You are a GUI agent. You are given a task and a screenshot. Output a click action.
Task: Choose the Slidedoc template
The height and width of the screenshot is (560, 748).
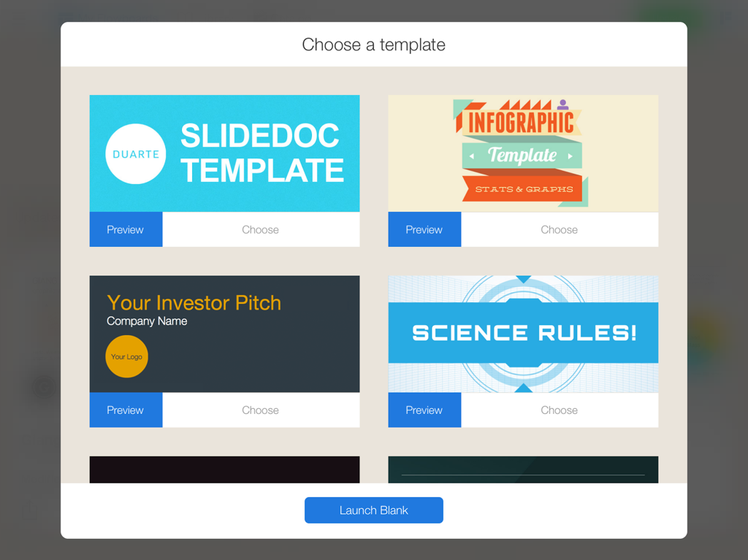(261, 229)
